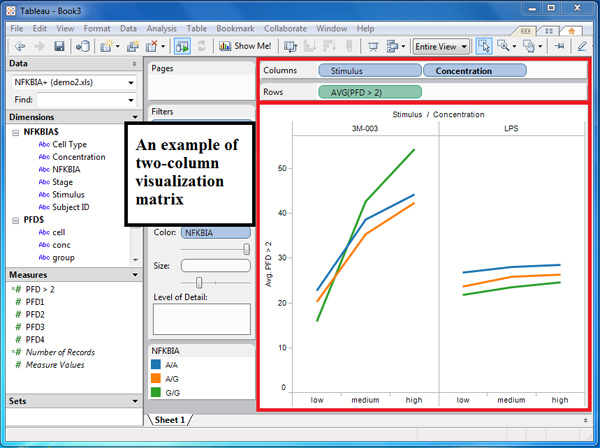
Task: Open the Entire View fit dropdown
Action: point(441,47)
